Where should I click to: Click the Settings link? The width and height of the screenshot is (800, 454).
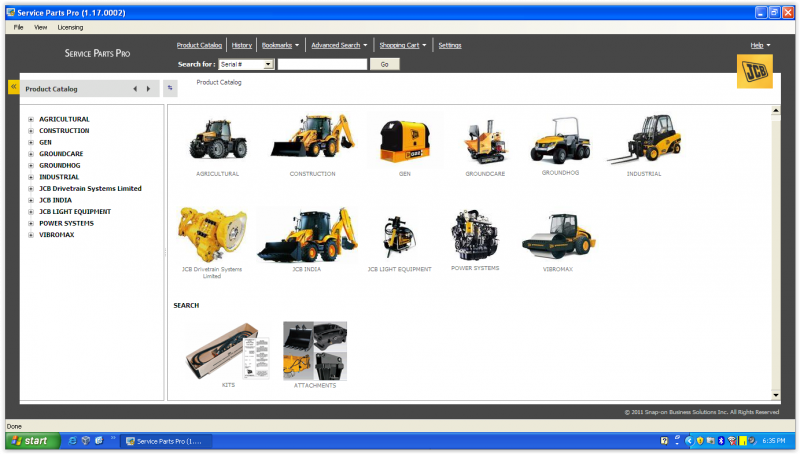(450, 45)
